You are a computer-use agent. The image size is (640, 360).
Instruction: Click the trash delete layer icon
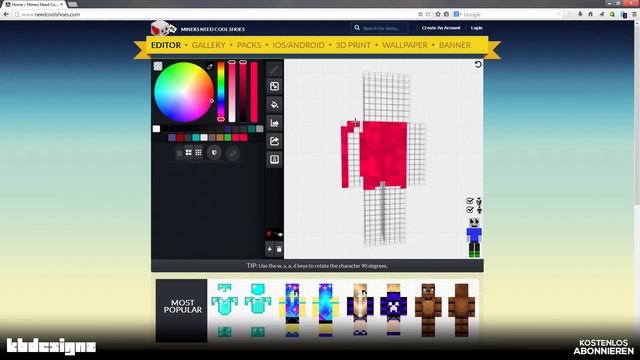279,249
